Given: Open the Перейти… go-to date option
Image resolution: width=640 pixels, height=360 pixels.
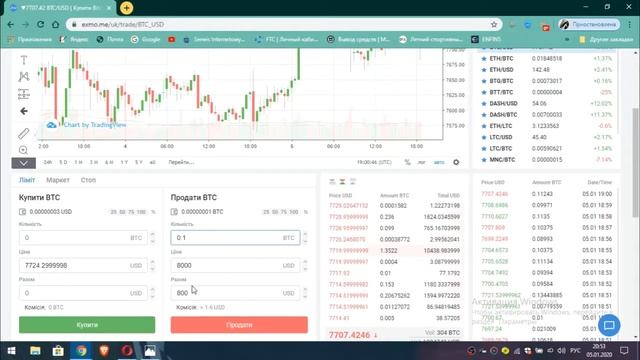Looking at the screenshot, I should click(x=181, y=162).
